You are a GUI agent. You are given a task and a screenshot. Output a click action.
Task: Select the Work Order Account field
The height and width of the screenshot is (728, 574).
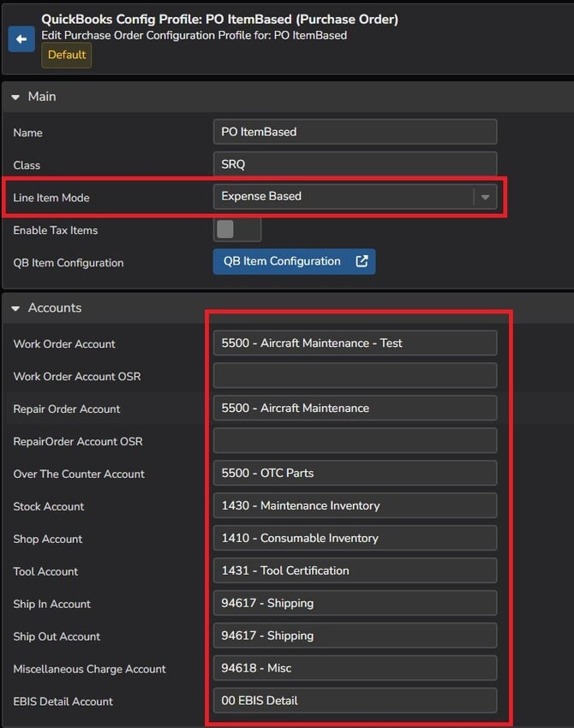click(x=355, y=343)
